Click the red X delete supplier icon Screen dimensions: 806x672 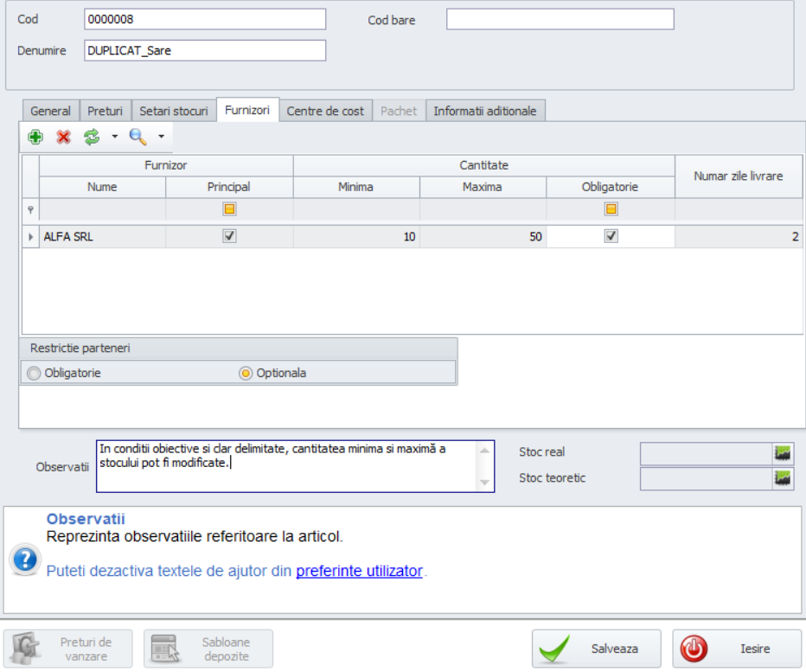point(63,137)
